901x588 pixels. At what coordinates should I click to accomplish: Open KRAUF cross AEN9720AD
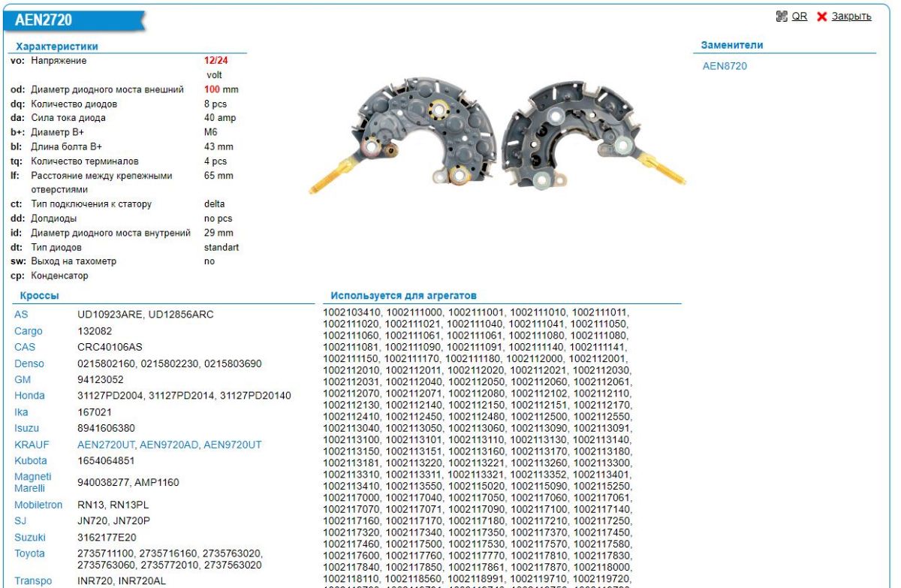(169, 445)
